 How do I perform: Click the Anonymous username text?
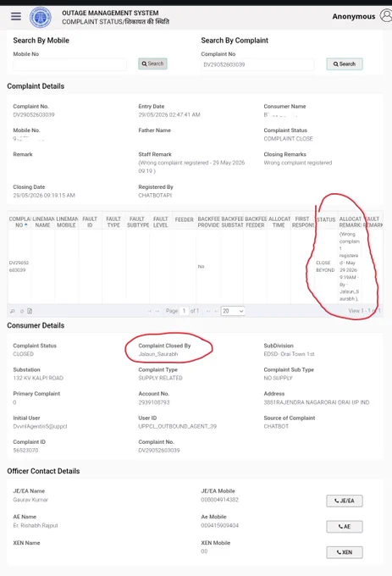point(353,17)
